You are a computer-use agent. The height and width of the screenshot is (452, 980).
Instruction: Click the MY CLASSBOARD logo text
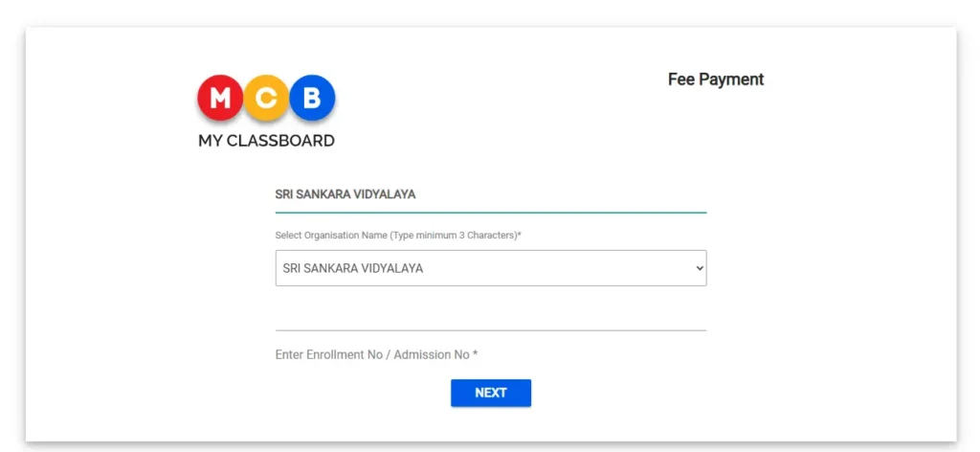pos(266,141)
